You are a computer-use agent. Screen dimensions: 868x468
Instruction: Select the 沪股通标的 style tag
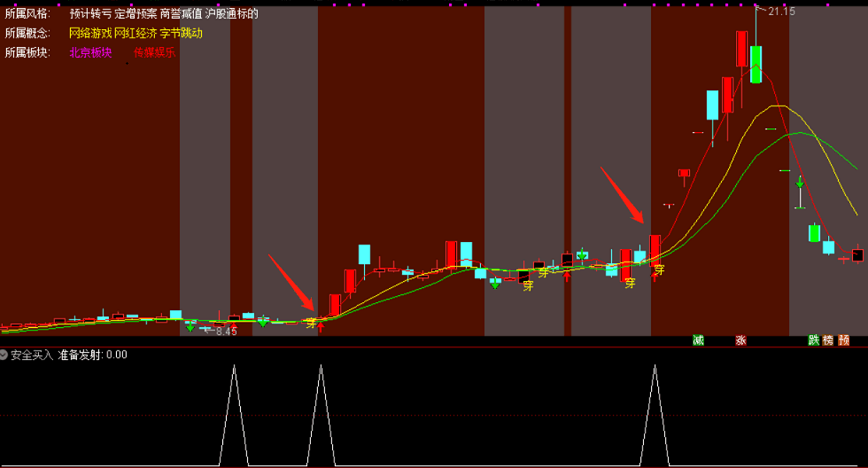[231, 14]
